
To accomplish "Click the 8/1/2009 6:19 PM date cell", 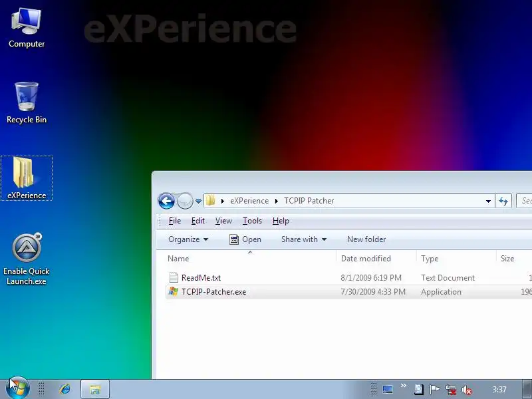I will (x=371, y=278).
